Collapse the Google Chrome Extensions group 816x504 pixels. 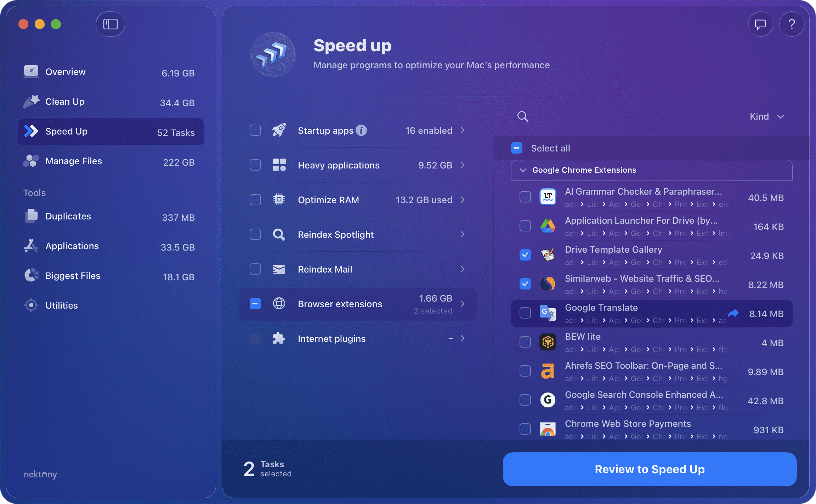[523, 170]
